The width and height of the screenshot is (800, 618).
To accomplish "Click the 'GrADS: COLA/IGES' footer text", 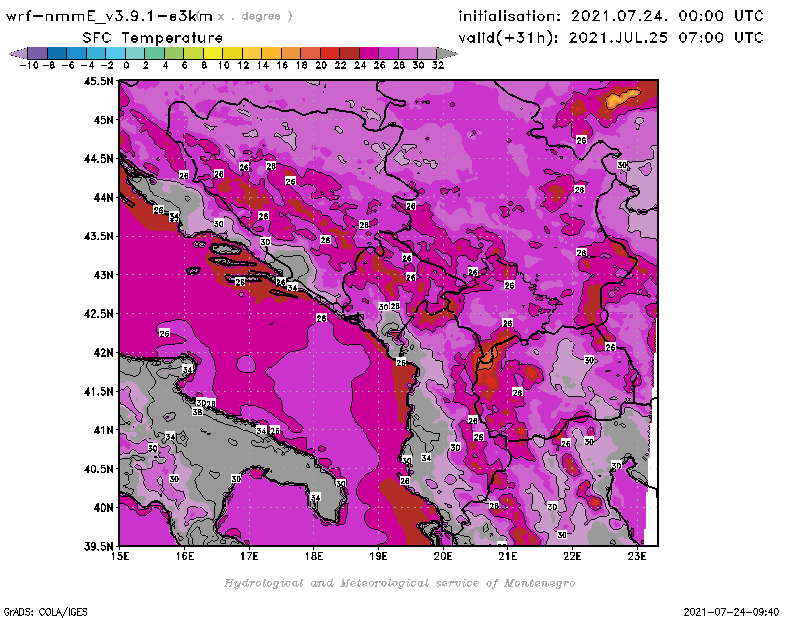I will point(45,612).
